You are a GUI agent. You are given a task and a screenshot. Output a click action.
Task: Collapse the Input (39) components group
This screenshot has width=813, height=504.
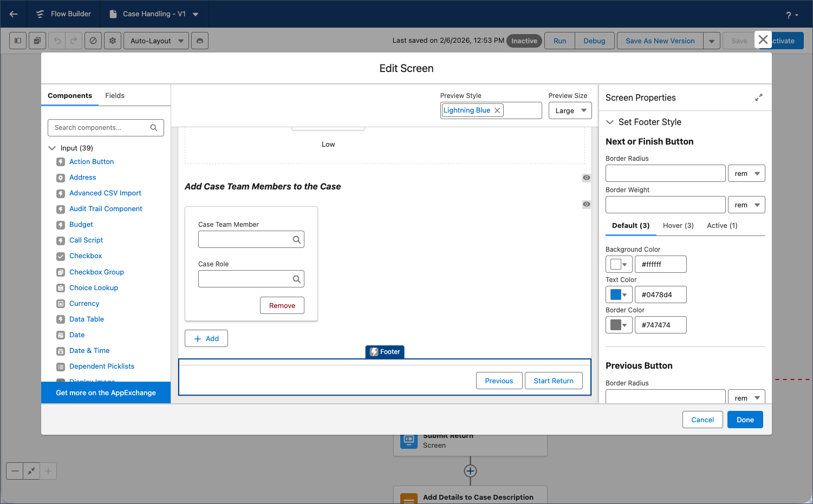point(53,148)
